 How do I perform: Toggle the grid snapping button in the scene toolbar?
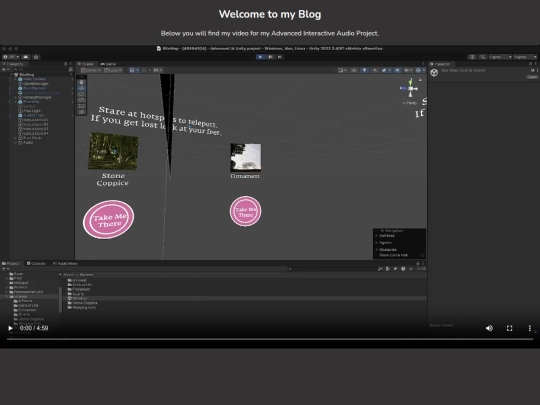click(144, 70)
